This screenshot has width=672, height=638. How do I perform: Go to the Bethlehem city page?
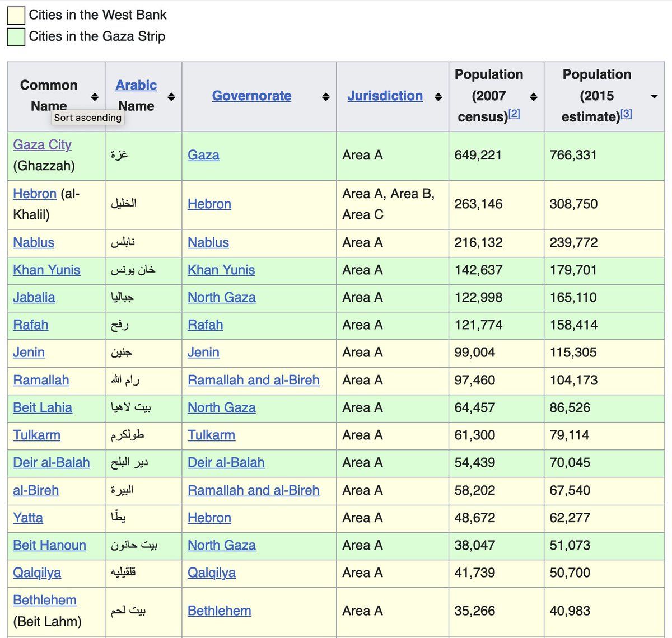44,600
